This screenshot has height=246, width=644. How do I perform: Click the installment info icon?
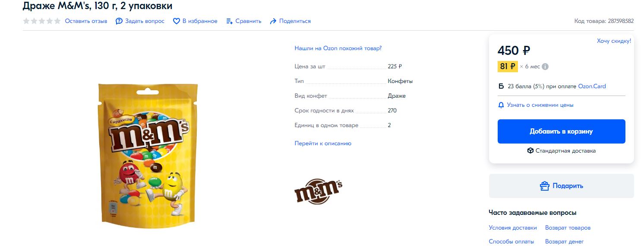coord(545,67)
